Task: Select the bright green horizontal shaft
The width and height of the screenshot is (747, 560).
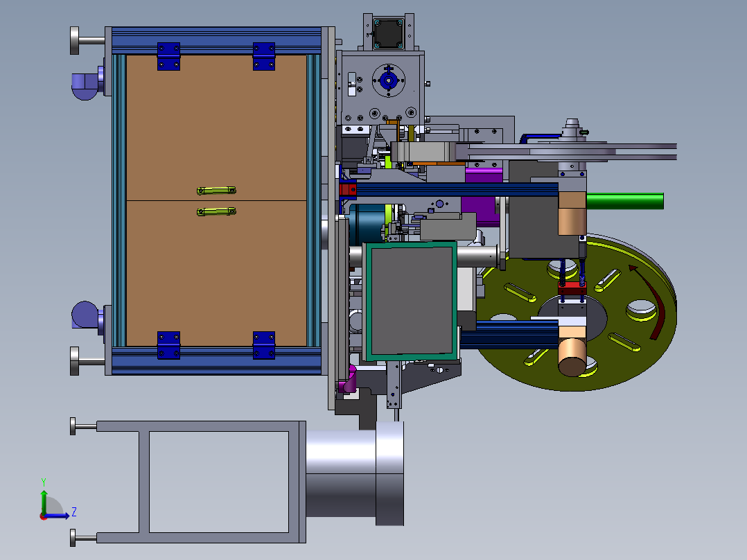Action: (x=624, y=201)
